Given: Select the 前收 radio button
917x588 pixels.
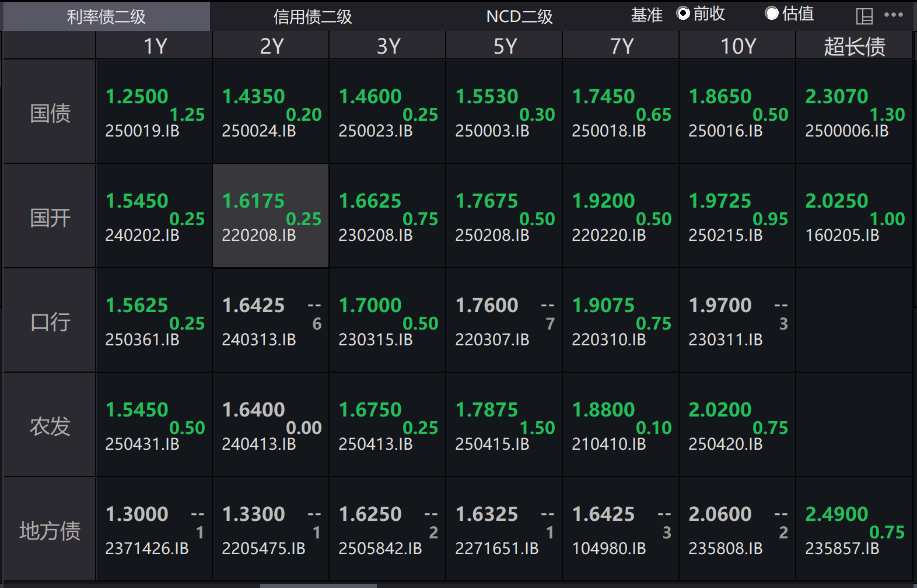Looking at the screenshot, I should coord(683,13).
